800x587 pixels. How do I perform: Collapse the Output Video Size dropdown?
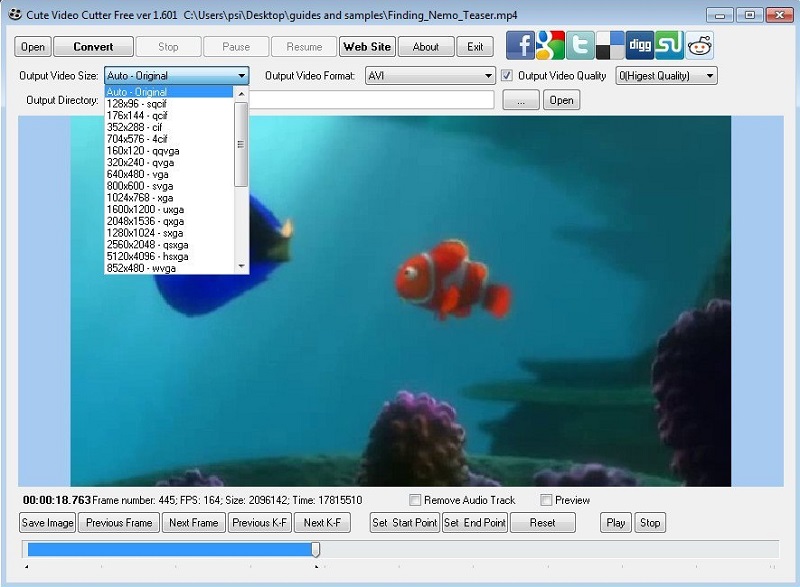[x=241, y=75]
